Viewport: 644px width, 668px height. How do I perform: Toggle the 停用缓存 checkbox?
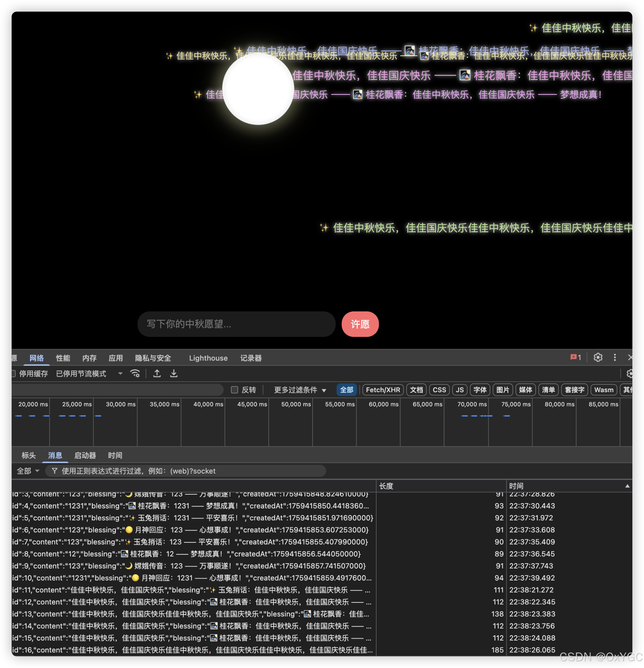pyautogui.click(x=14, y=373)
